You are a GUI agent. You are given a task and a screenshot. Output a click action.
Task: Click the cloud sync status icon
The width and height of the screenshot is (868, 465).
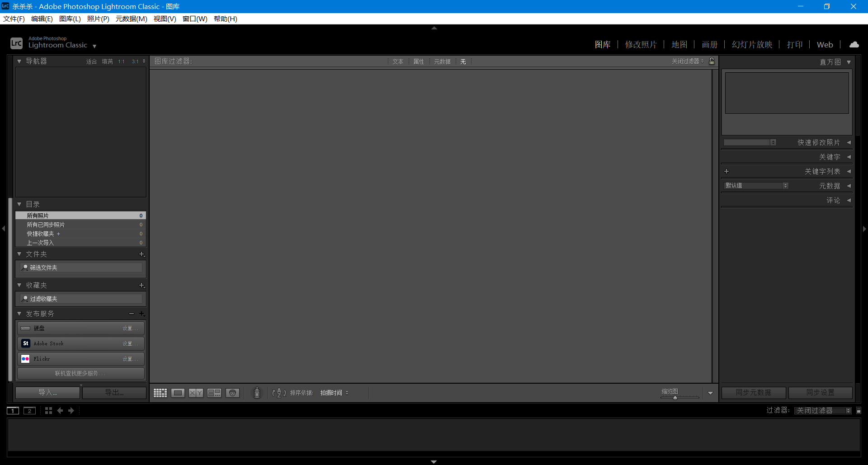854,44
